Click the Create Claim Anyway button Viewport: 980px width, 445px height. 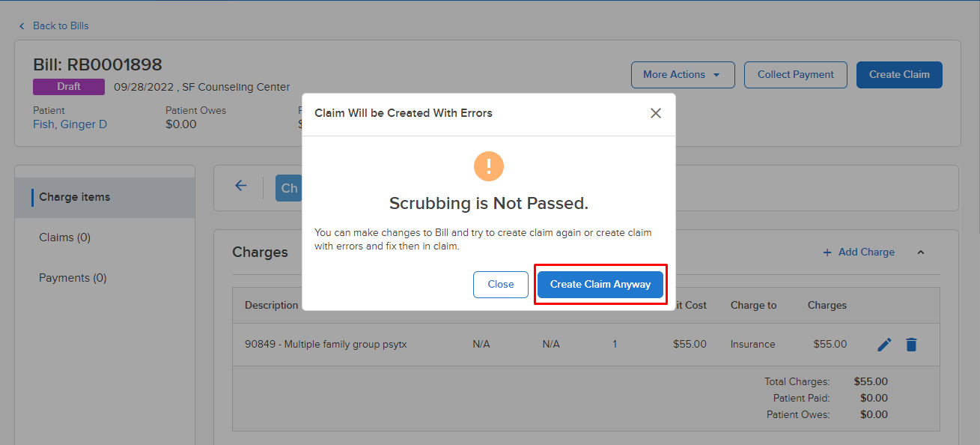(600, 284)
